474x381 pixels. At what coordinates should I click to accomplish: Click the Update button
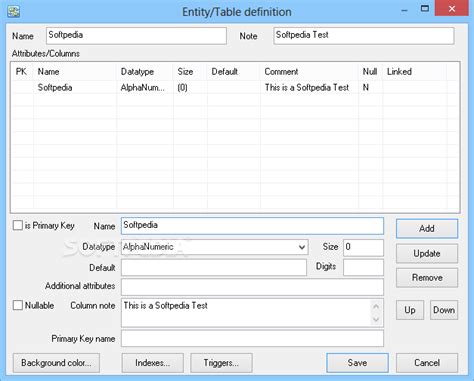pos(427,253)
